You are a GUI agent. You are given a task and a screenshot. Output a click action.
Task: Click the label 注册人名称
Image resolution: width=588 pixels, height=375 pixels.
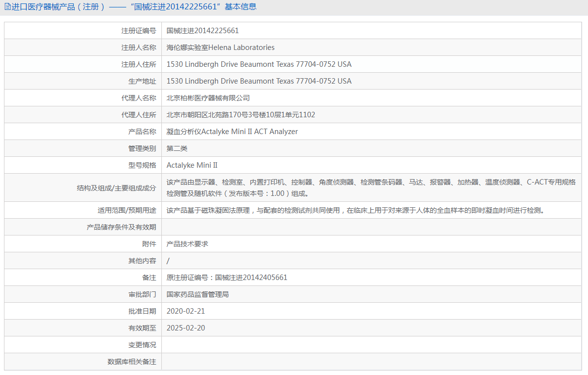coord(139,47)
